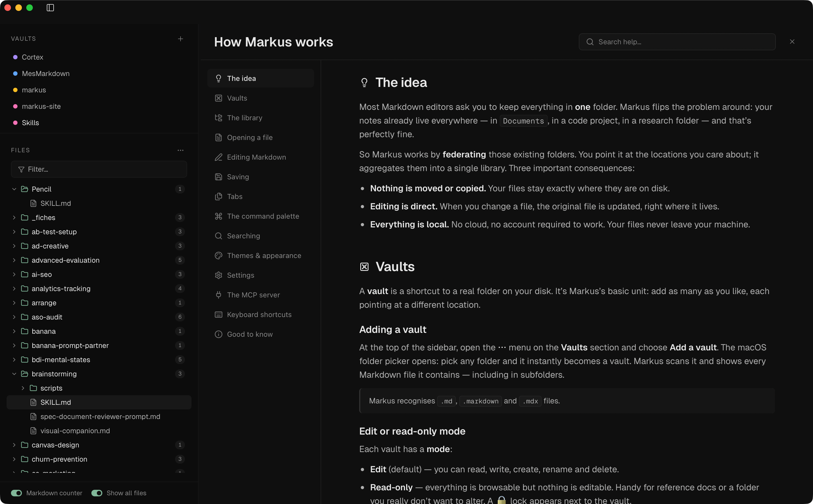Screen dimensions: 813x504
Task: Focus the Filter files input field
Action: (99, 169)
